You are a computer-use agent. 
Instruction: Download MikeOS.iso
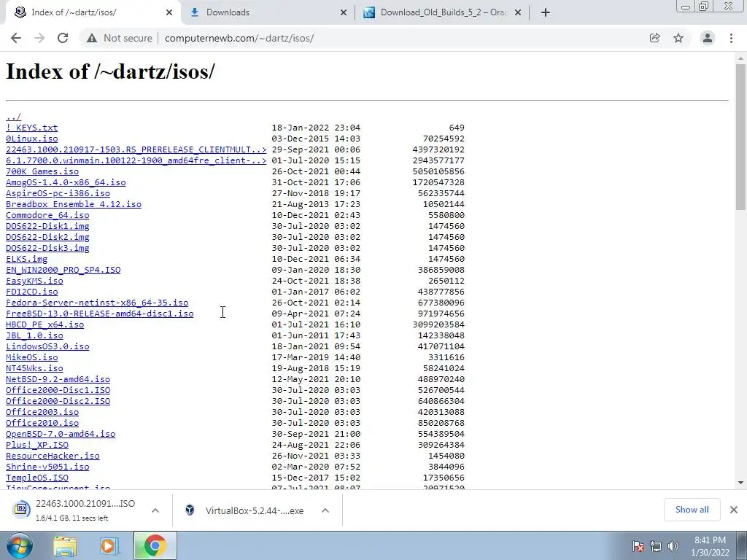click(x=32, y=357)
